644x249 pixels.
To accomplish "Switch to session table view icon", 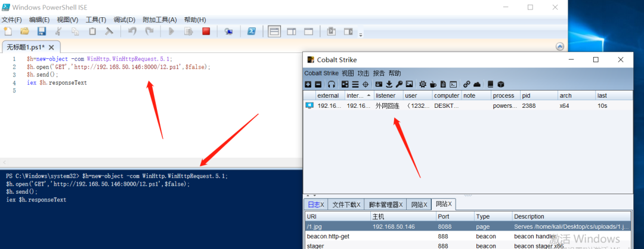I will [x=355, y=84].
